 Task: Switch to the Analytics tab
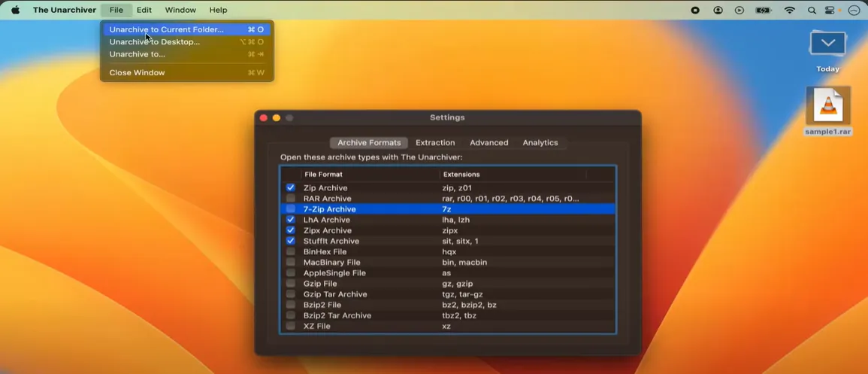(540, 142)
